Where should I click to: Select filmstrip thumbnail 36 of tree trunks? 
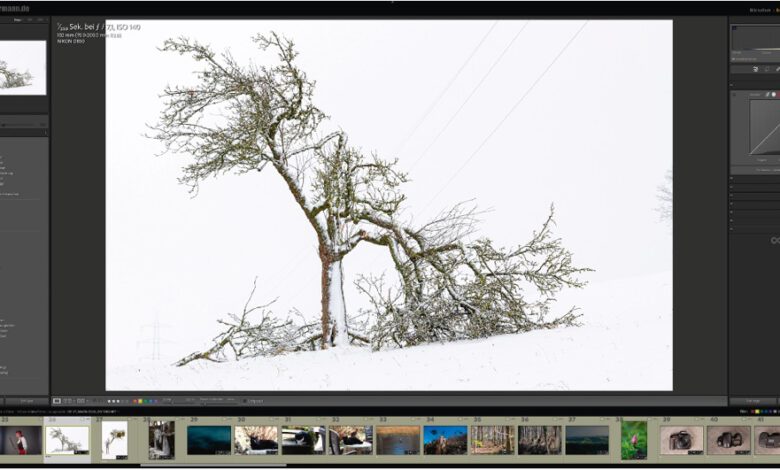coord(540,440)
